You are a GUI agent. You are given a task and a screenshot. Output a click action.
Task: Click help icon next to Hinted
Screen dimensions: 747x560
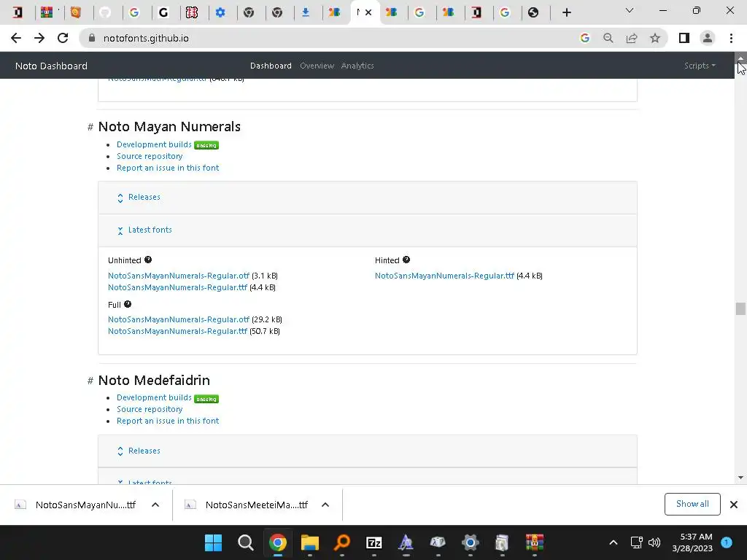pos(406,260)
